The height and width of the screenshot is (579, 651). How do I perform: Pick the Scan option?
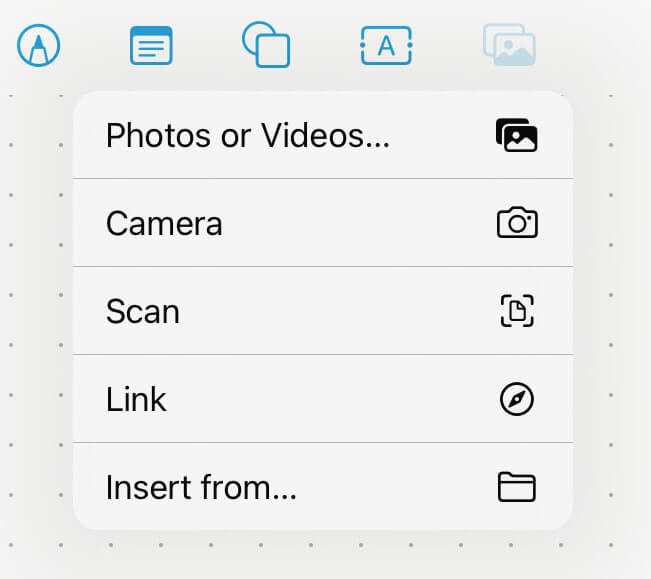click(x=323, y=311)
